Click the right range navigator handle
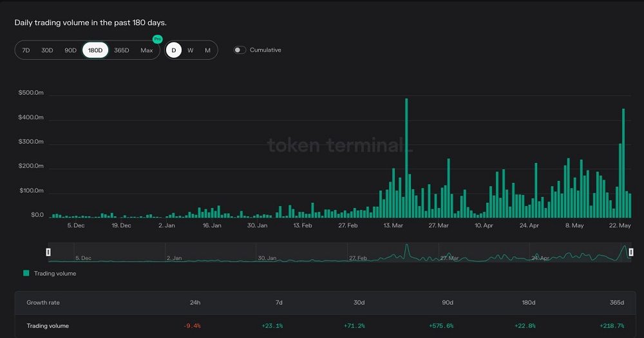This screenshot has height=338, width=644. pyautogui.click(x=631, y=252)
